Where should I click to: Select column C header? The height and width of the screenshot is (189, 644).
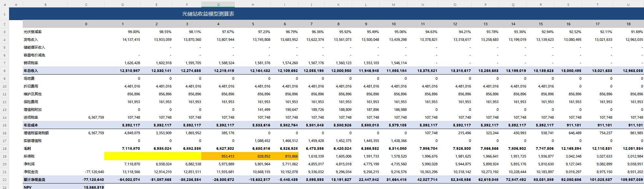[x=86, y=5]
